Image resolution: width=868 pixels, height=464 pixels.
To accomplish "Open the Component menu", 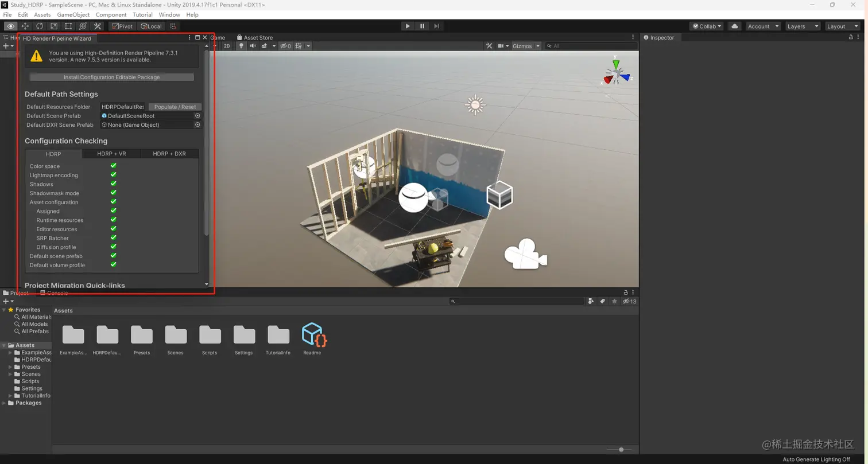I will tap(111, 14).
